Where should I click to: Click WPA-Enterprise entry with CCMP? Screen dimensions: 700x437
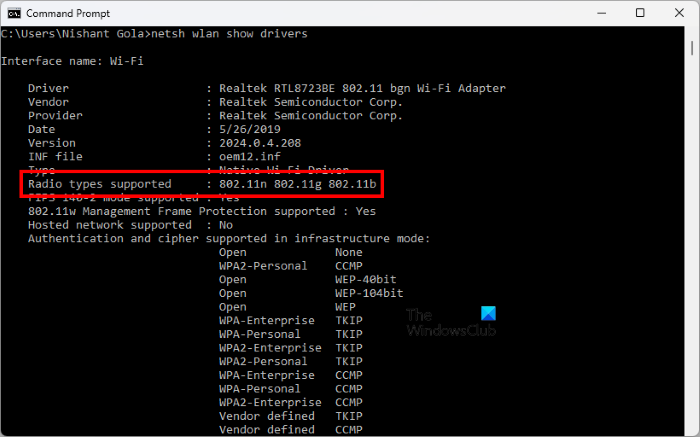267,375
